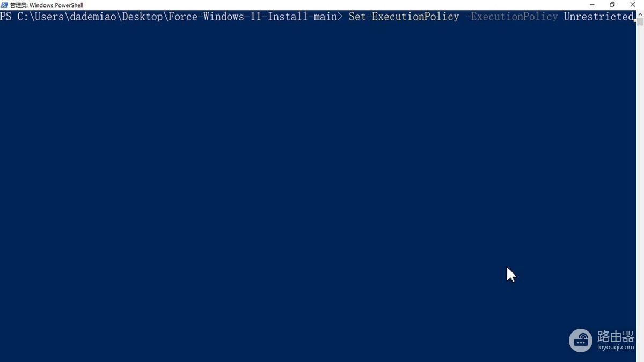
Task: Minimize the PowerShell window
Action: (x=591, y=5)
